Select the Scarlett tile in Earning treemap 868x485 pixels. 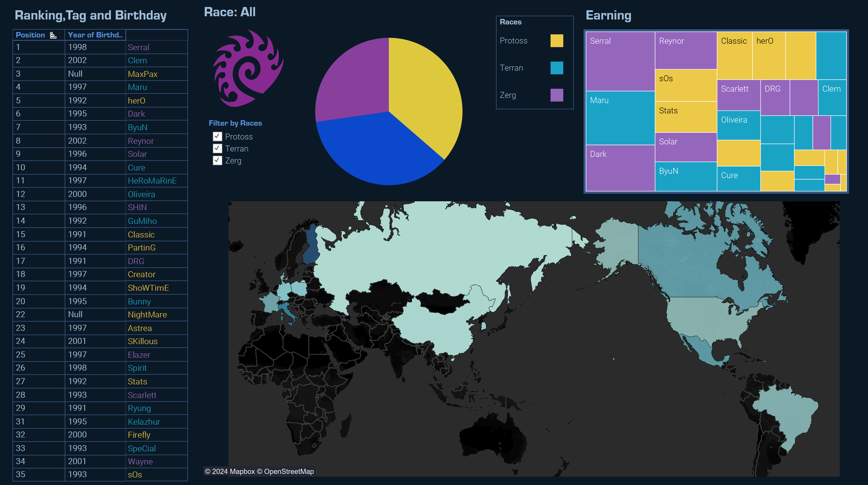738,95
